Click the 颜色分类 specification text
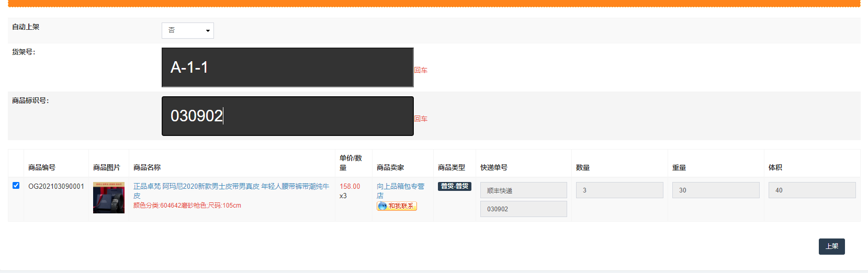The image size is (868, 273). (x=187, y=206)
